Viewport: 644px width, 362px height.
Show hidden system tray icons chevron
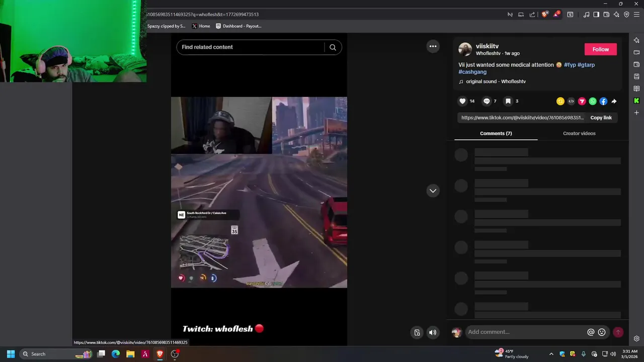[x=551, y=354]
